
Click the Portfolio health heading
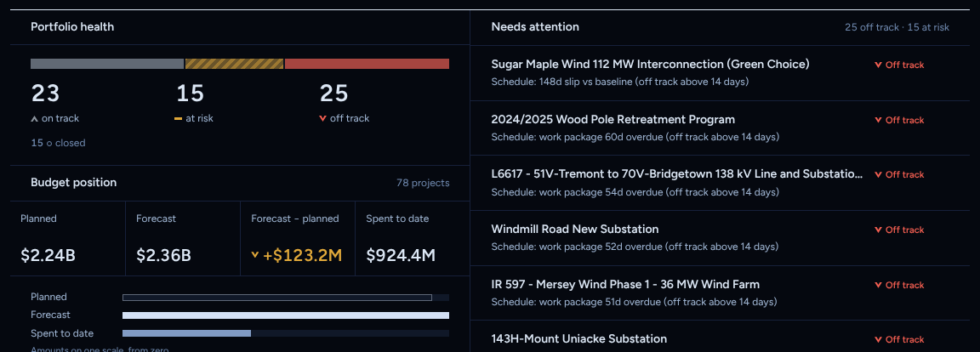[x=72, y=27]
